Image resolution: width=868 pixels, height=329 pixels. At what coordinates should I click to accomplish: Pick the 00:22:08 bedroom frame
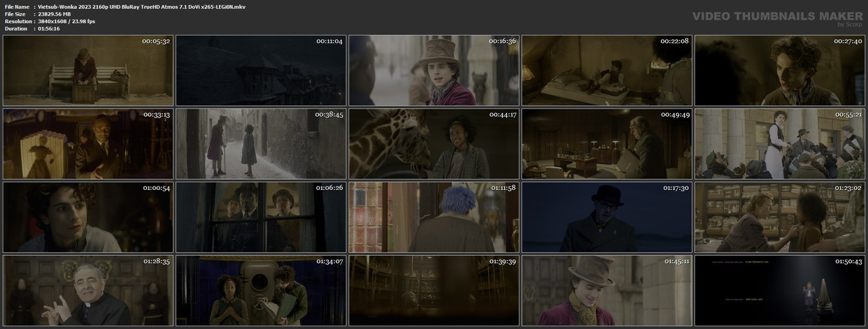(607, 71)
